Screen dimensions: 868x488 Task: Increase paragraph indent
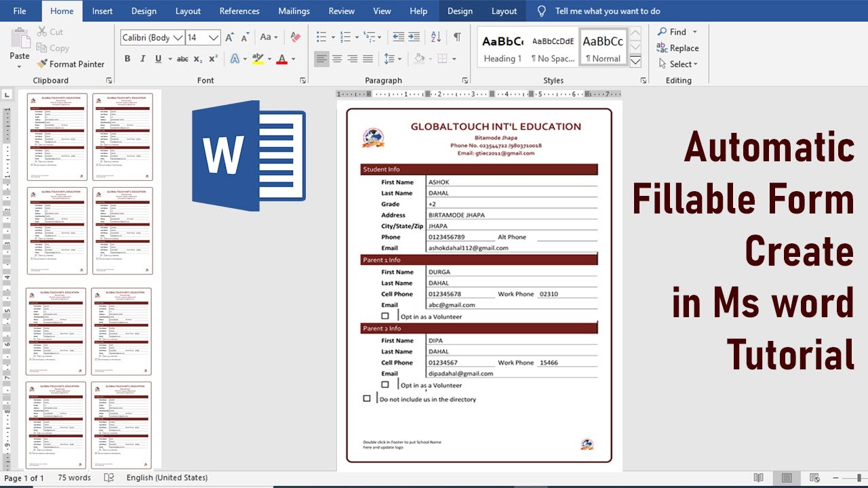click(415, 37)
